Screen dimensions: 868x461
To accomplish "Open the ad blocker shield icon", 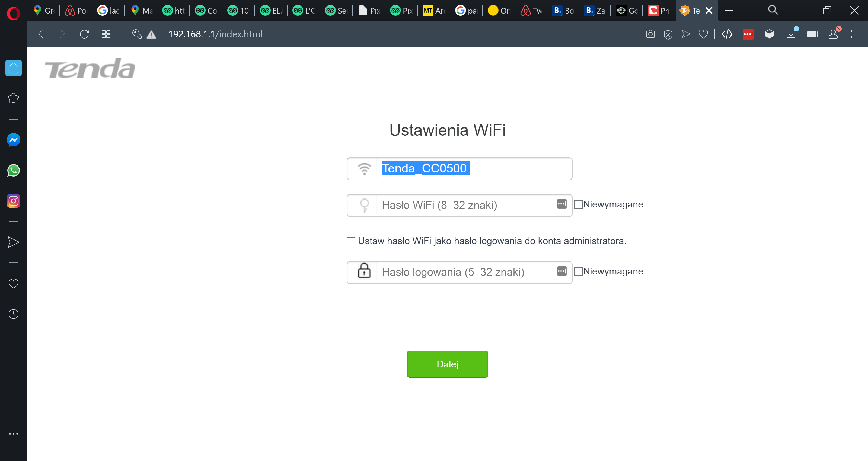I will [668, 34].
